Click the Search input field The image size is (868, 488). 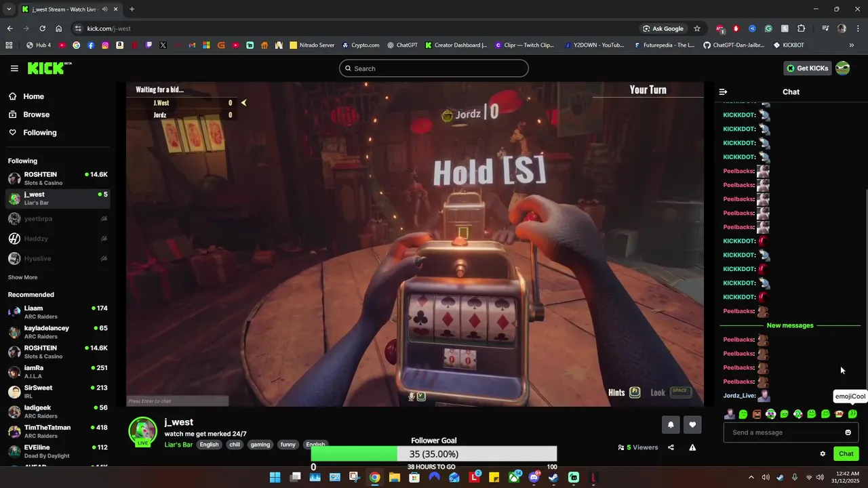433,68
